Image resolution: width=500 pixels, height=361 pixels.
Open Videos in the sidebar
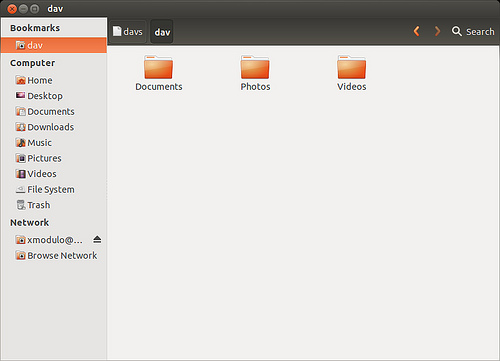coord(54,174)
